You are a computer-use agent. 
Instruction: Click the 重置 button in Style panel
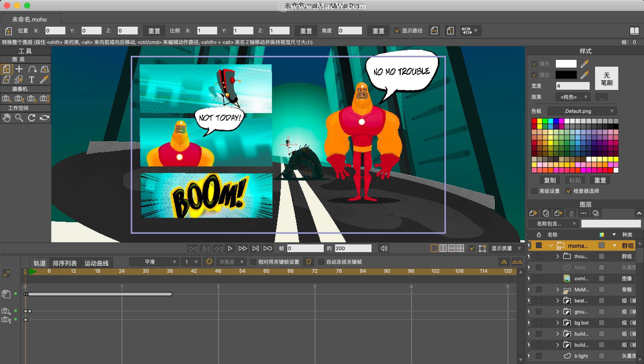click(x=600, y=180)
